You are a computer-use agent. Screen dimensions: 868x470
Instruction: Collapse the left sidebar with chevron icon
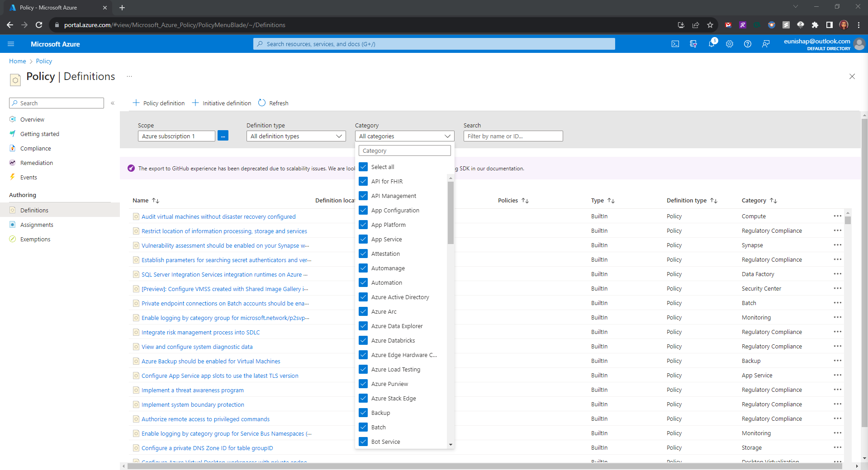click(113, 103)
